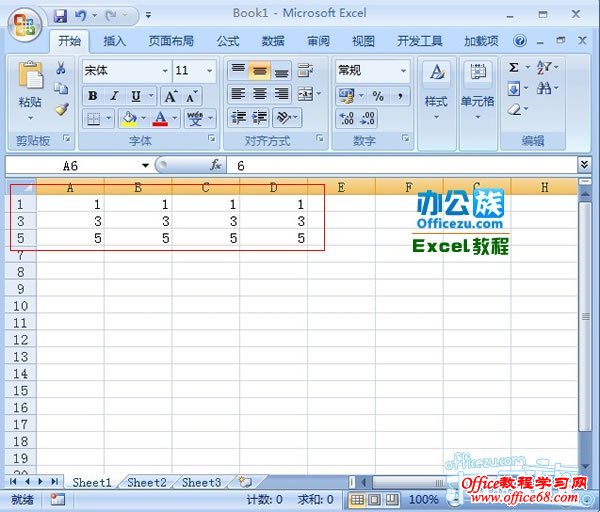Switch to Page Layout view
The height and width of the screenshot is (512, 600).
375,499
